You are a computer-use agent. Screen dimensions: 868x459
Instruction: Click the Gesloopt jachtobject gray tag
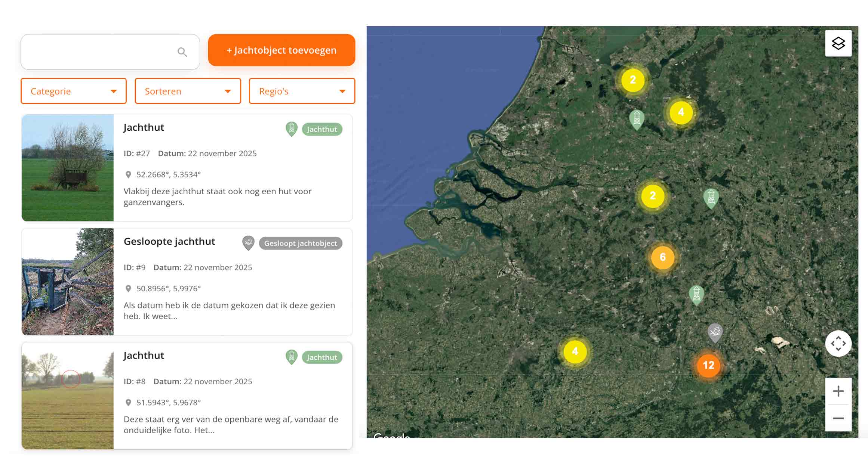pos(300,244)
